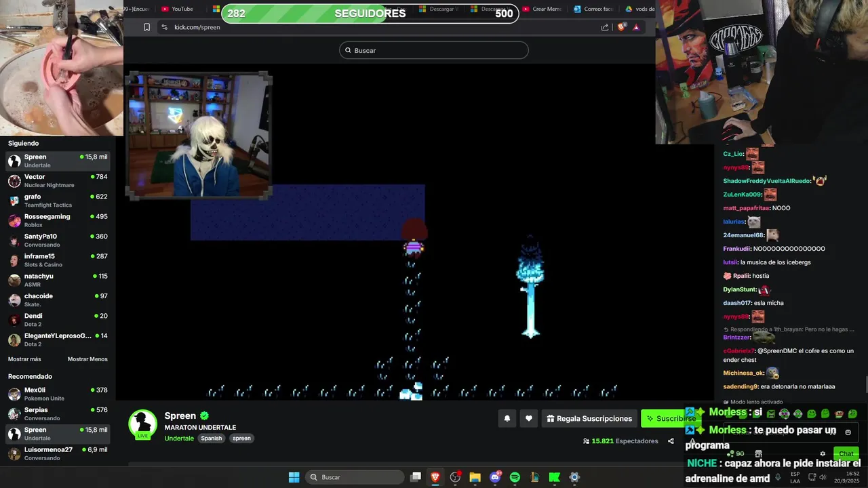
Task: Open File Explorer from the taskbar
Action: click(x=475, y=477)
